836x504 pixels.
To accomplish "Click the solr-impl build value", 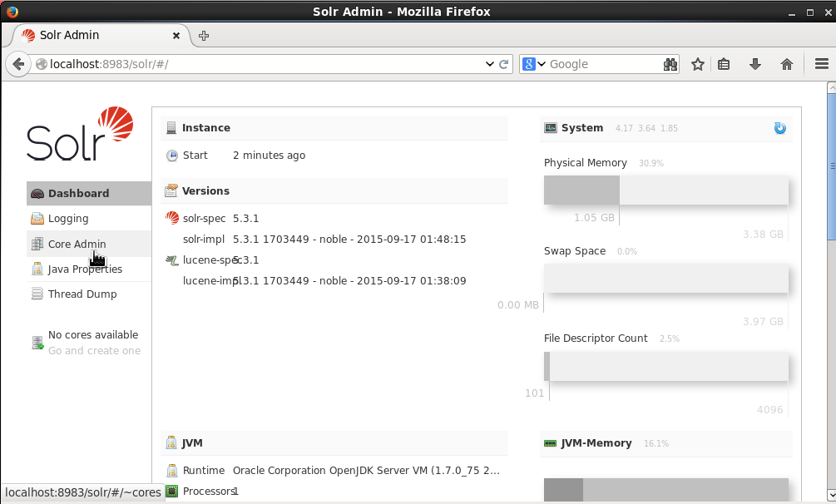I will click(349, 240).
